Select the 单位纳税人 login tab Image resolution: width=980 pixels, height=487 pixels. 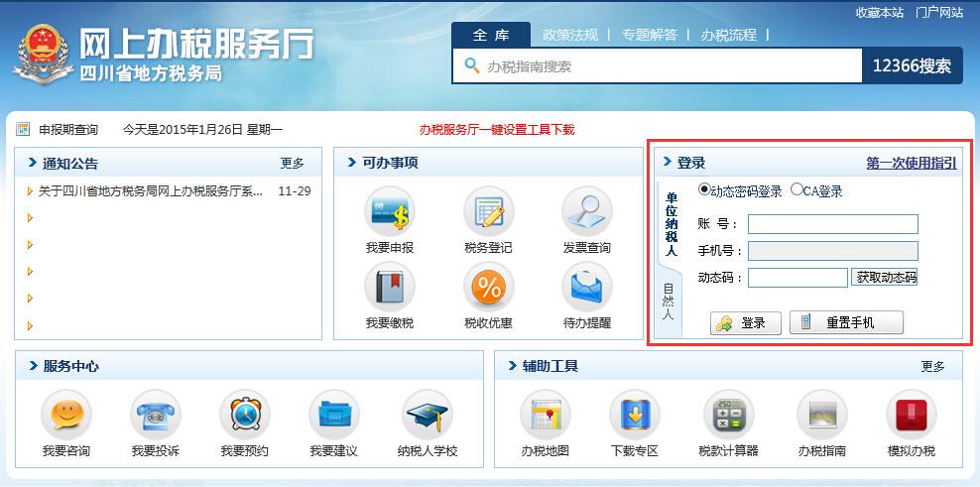672,224
